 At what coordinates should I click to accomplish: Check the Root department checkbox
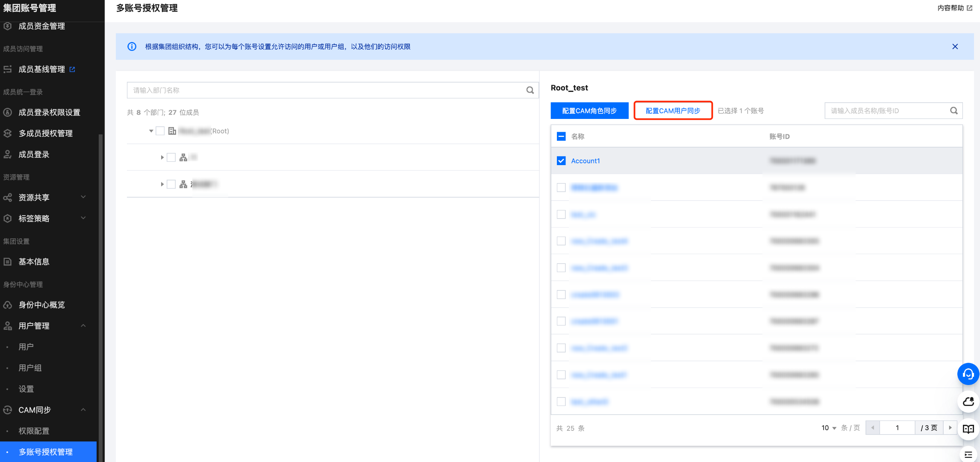coord(160,131)
